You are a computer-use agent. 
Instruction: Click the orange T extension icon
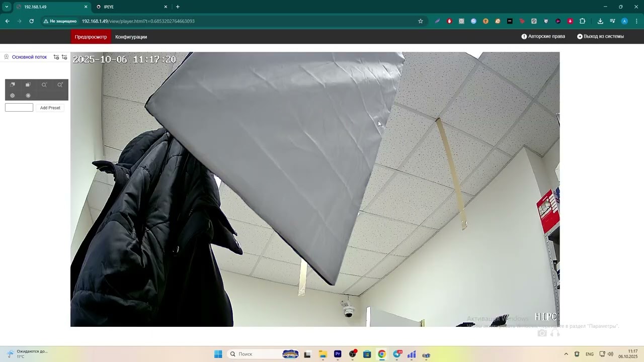coord(486,21)
